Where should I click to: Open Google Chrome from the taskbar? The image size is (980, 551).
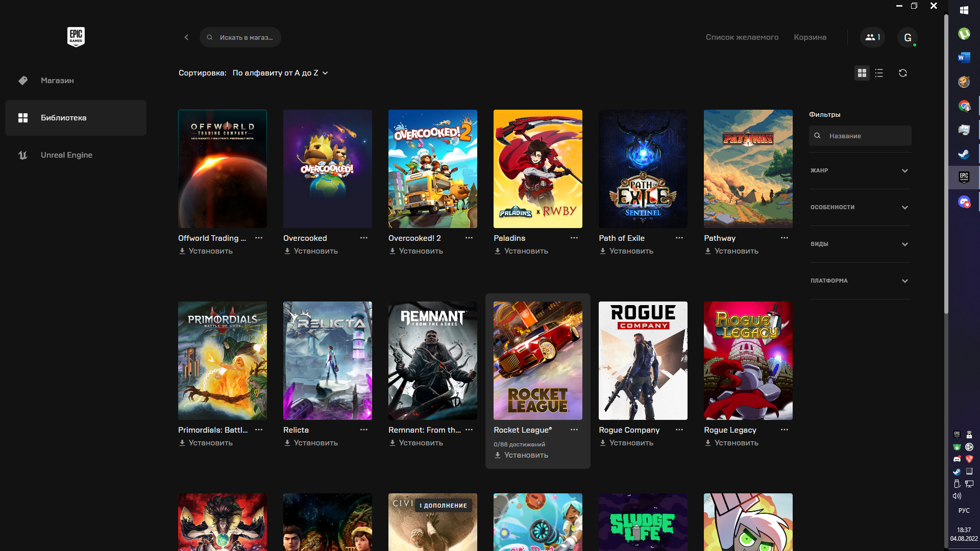tap(964, 106)
